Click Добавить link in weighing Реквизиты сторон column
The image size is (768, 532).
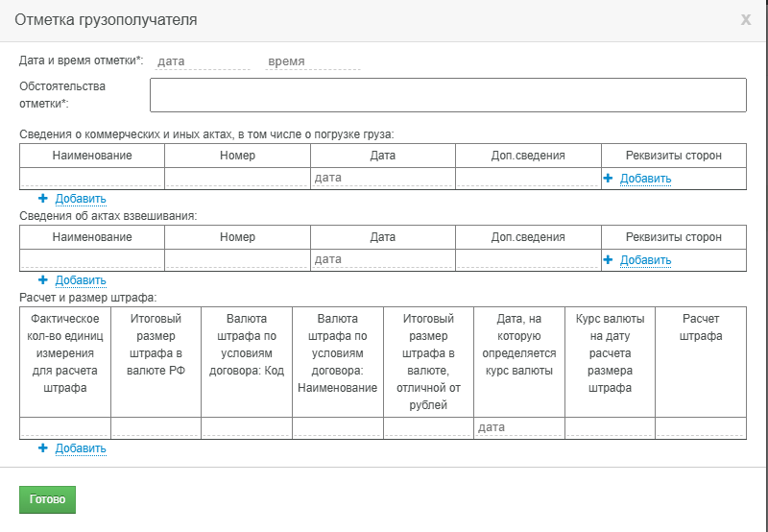pyautogui.click(x=645, y=260)
